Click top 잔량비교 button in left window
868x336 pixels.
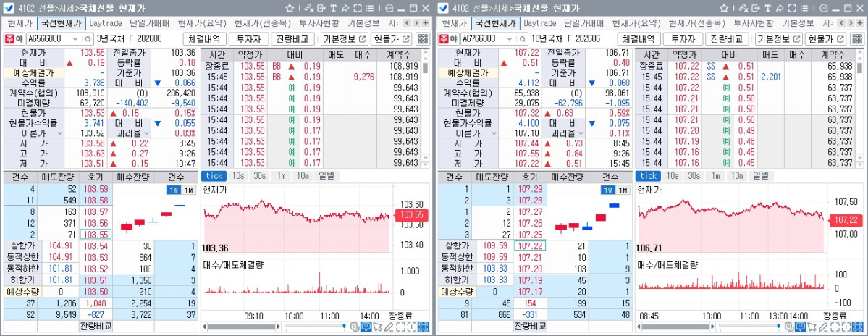(293, 39)
